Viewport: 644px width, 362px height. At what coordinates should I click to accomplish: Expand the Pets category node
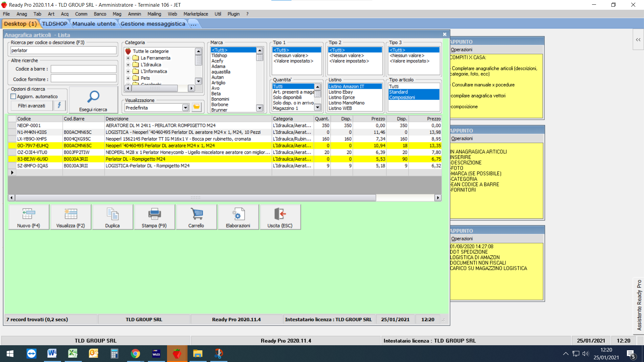128,78
